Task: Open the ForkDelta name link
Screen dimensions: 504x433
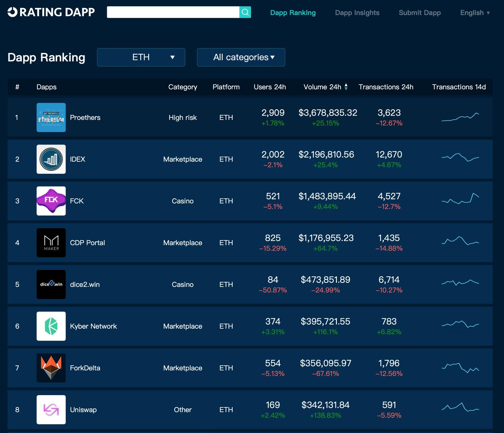Action: [x=85, y=368]
